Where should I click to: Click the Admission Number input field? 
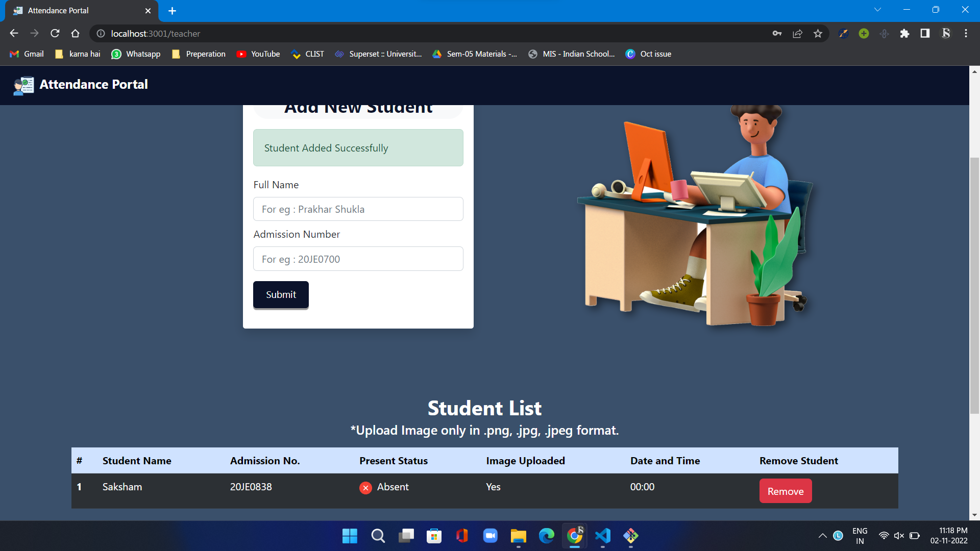(x=358, y=259)
